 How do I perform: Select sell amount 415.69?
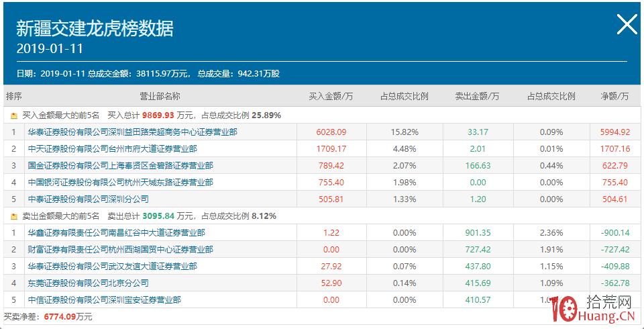point(478,283)
